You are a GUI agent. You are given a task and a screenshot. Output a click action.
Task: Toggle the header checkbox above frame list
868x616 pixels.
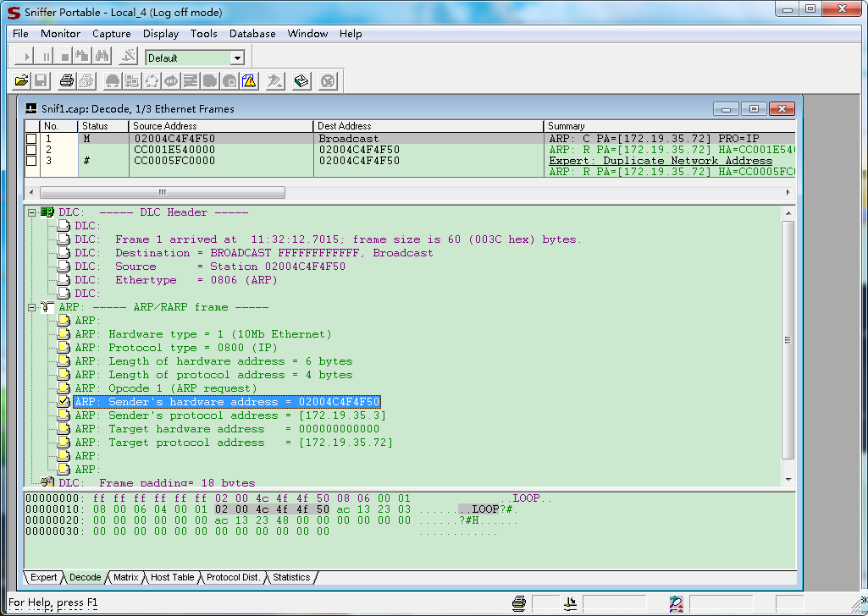[x=33, y=126]
